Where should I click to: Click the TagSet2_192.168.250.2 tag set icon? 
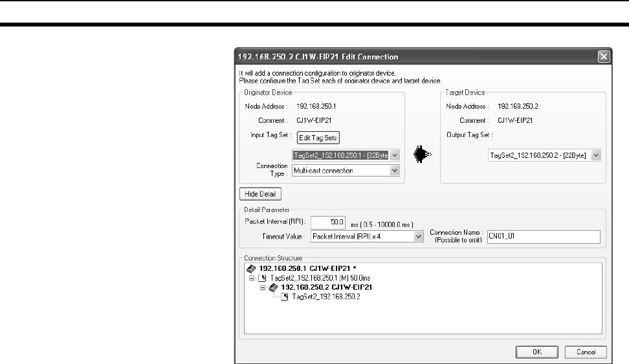pos(285,297)
